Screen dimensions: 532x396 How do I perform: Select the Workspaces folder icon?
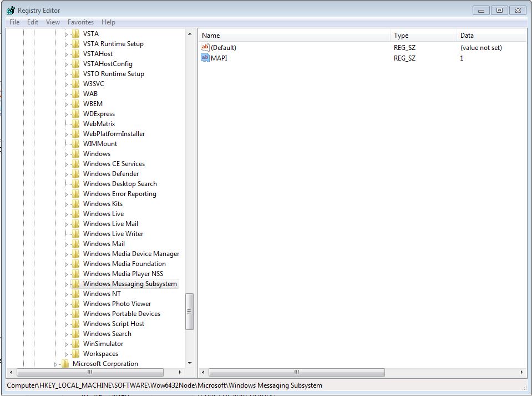[x=76, y=354]
